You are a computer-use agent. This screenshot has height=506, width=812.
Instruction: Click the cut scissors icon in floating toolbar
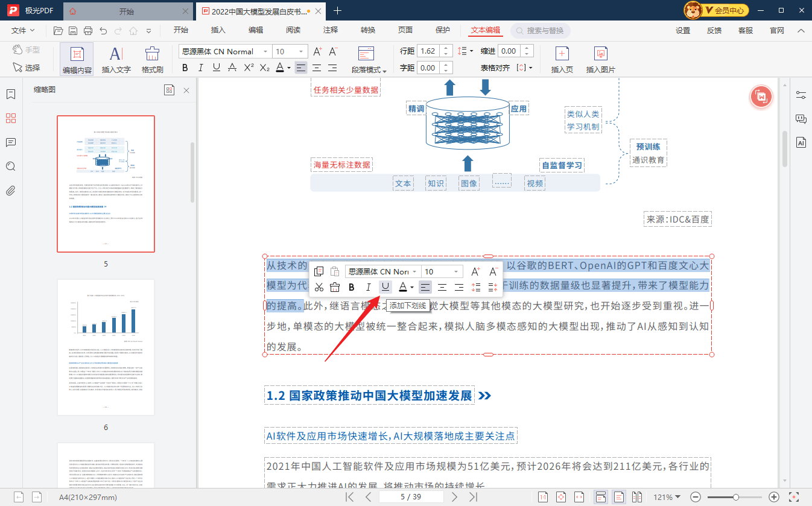pyautogui.click(x=319, y=288)
